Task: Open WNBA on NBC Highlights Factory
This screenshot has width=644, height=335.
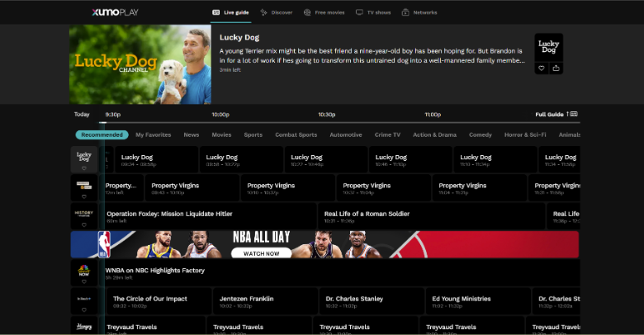Action: tap(339, 273)
